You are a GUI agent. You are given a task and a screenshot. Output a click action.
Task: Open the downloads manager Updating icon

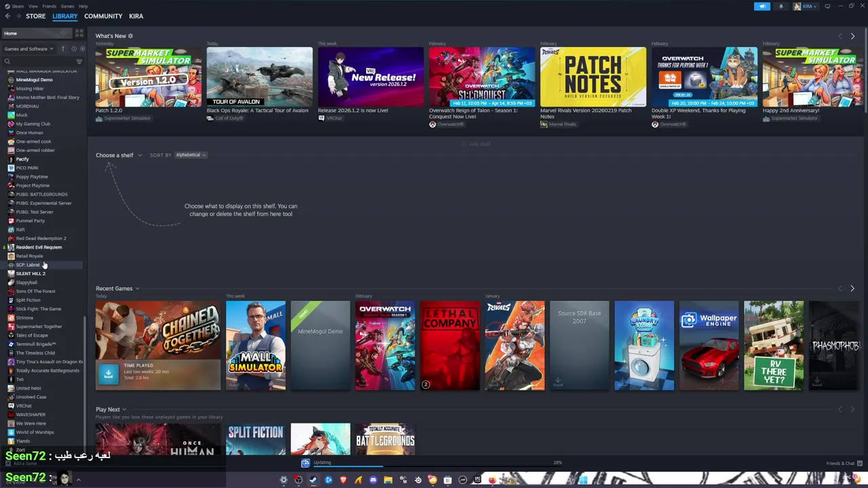tap(305, 463)
